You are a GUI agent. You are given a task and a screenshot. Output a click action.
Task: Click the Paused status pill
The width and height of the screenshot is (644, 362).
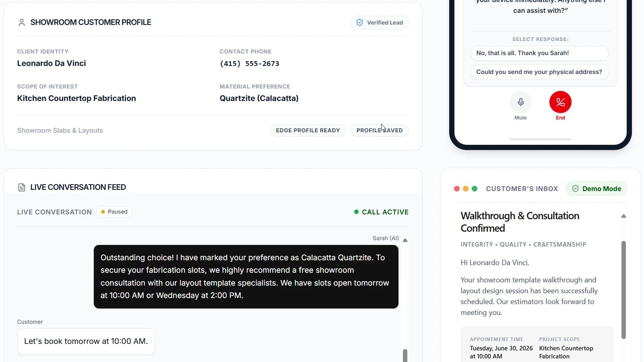click(x=114, y=212)
